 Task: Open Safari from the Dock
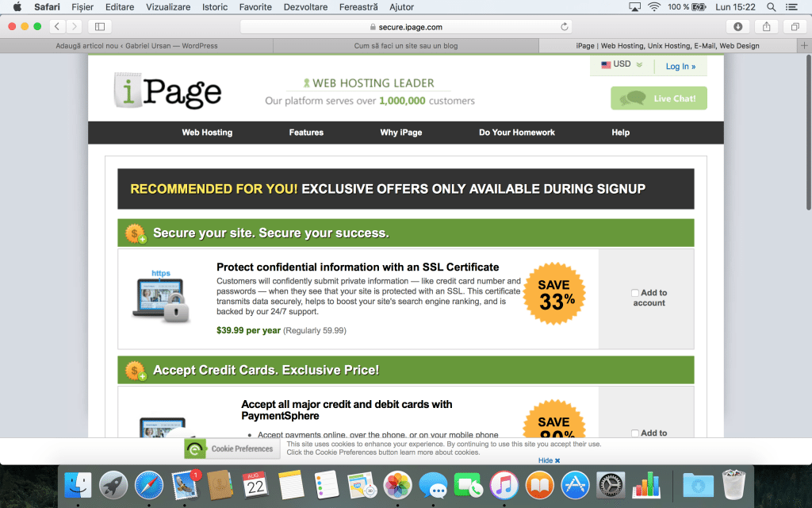tap(149, 486)
